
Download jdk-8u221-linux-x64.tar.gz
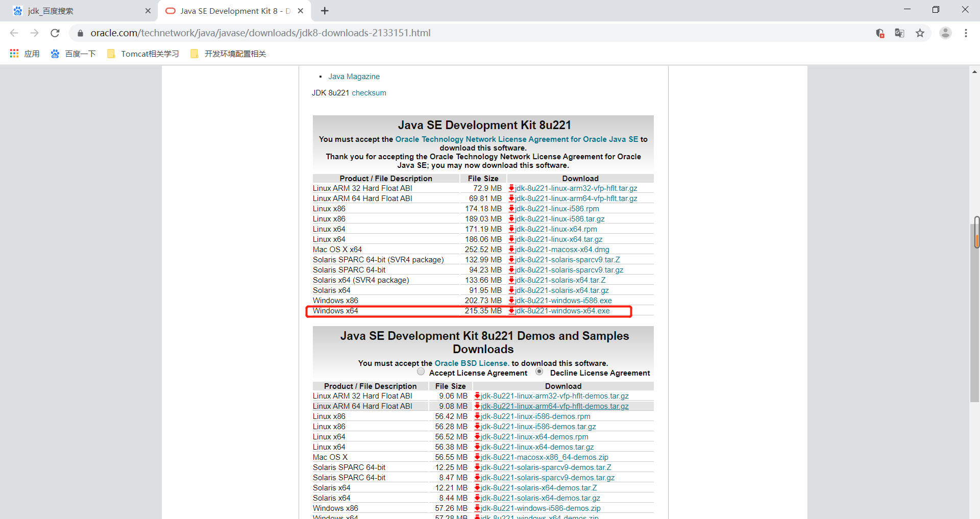click(558, 239)
